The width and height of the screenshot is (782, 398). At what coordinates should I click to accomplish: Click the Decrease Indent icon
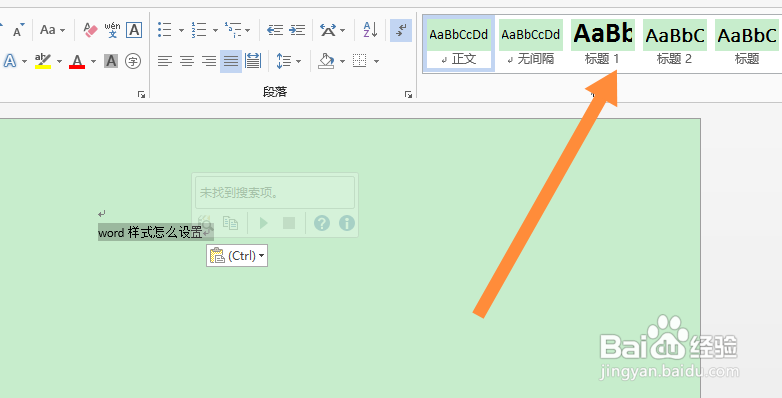coord(275,30)
